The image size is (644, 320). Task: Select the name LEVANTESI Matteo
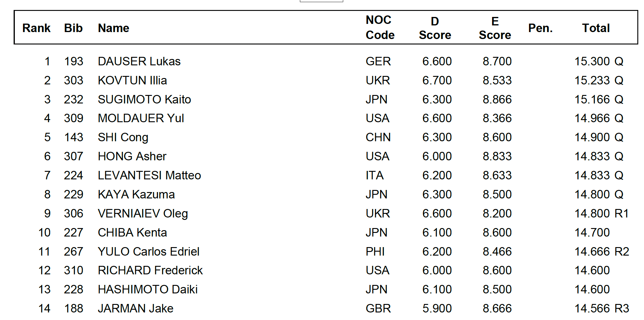[x=149, y=175]
